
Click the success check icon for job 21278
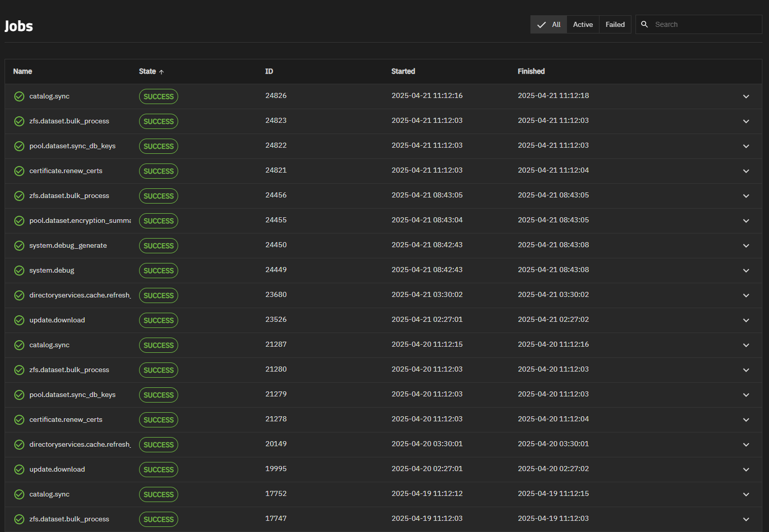(19, 420)
